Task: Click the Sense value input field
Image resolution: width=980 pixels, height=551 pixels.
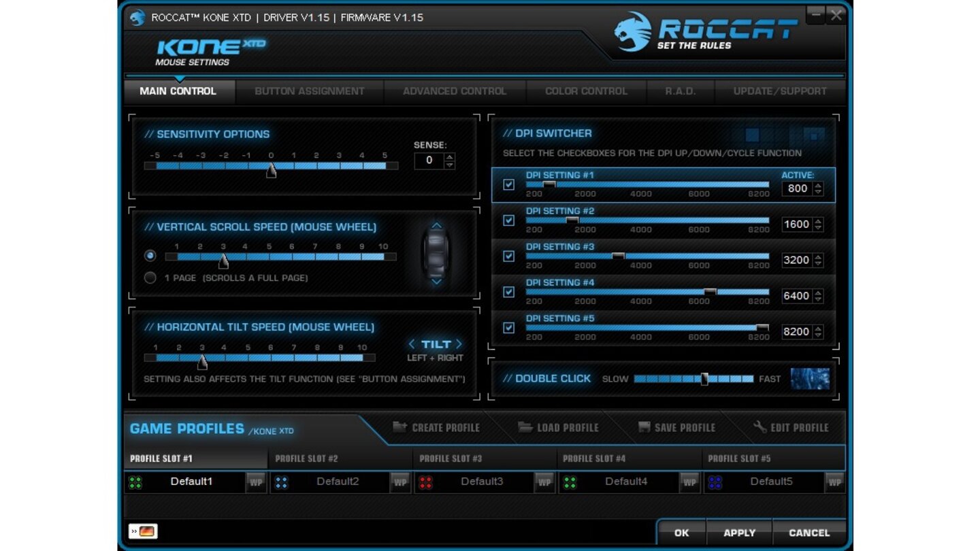Action: pos(429,161)
